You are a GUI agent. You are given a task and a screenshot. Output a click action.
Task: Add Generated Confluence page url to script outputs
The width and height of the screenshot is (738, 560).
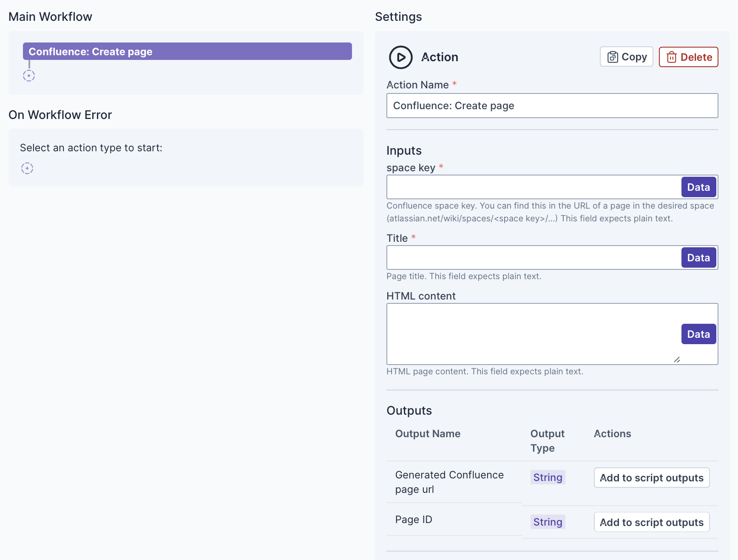click(x=651, y=478)
